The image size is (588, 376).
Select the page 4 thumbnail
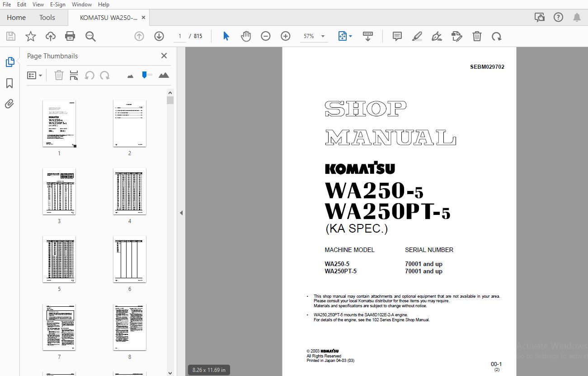point(130,191)
